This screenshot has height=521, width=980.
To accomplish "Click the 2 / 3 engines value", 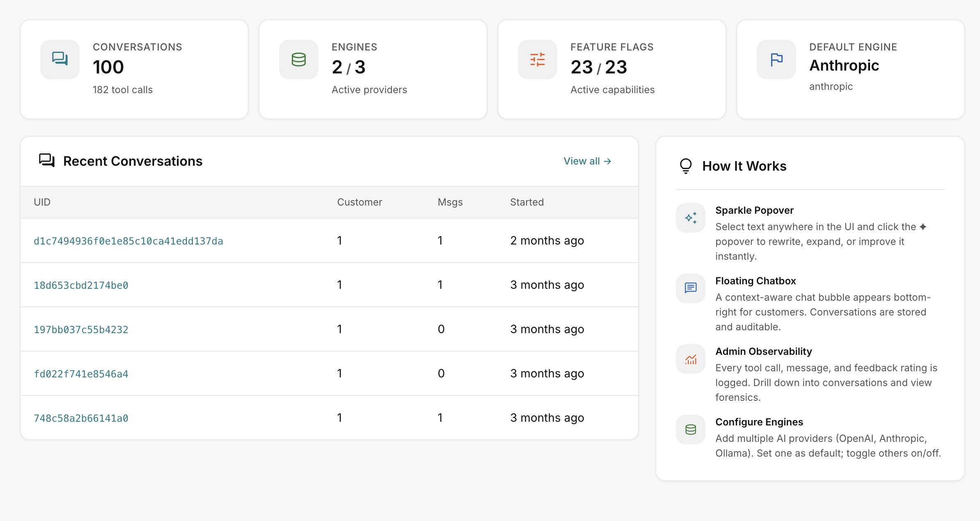I will point(348,67).
